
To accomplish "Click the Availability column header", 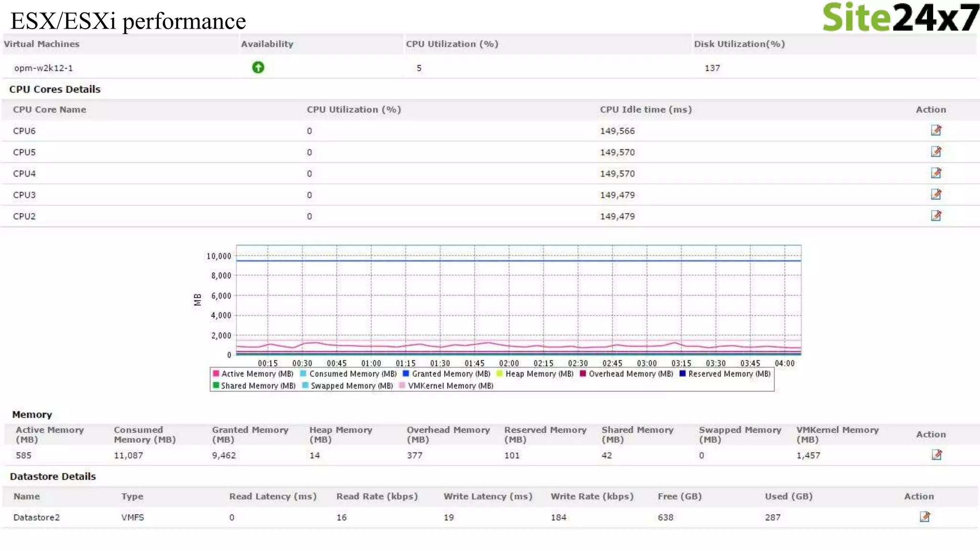I will pyautogui.click(x=267, y=44).
